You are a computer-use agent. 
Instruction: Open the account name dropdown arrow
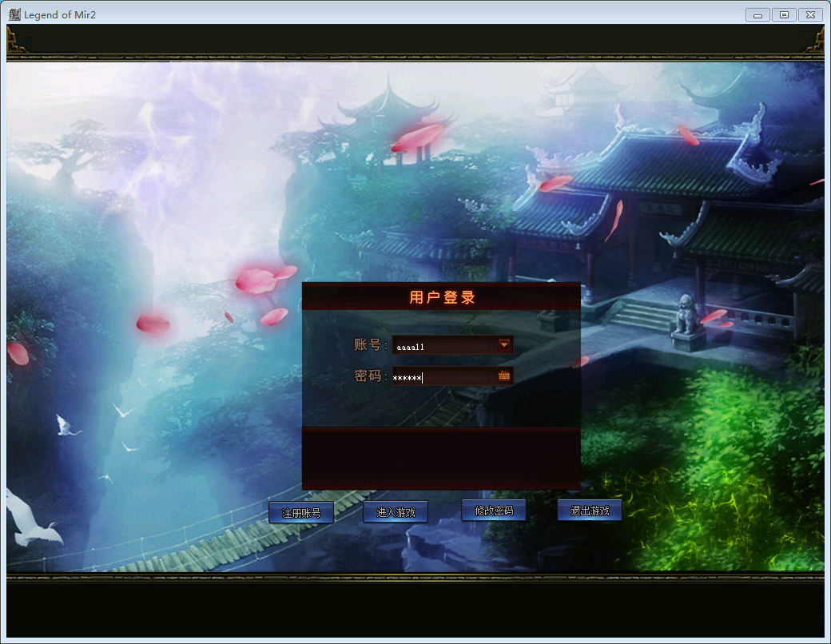pos(504,345)
